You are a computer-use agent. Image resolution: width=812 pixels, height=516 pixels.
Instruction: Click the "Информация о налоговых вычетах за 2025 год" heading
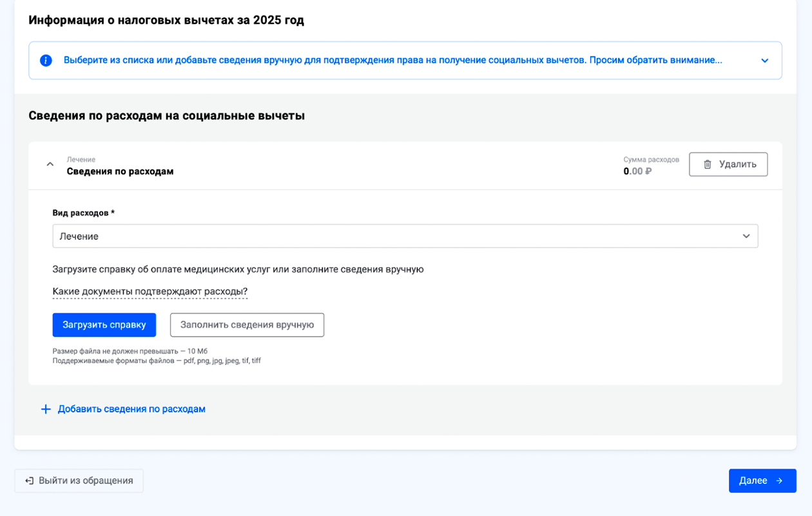tap(166, 20)
